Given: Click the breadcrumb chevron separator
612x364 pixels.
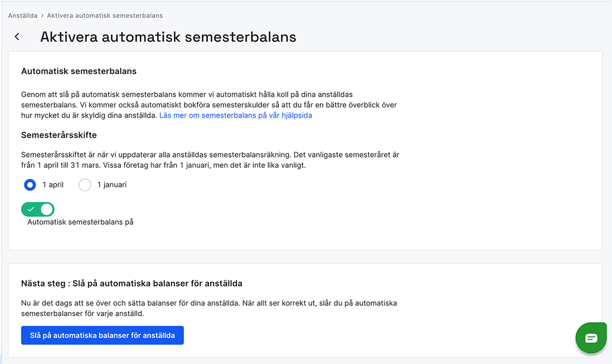Looking at the screenshot, I should coord(42,15).
